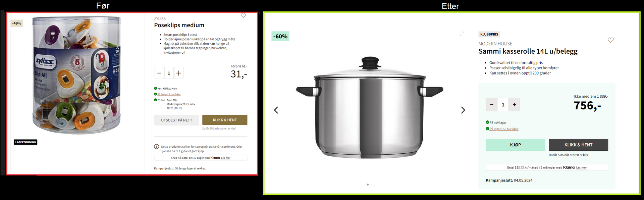This screenshot has height=200, width=644.
Task: Click dark KLIKK & HENT button for kasserolle
Action: [578, 145]
